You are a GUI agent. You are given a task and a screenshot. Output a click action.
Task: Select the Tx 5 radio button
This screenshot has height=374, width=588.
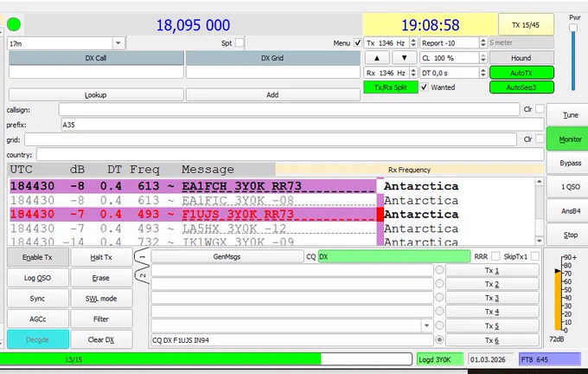[439, 326]
